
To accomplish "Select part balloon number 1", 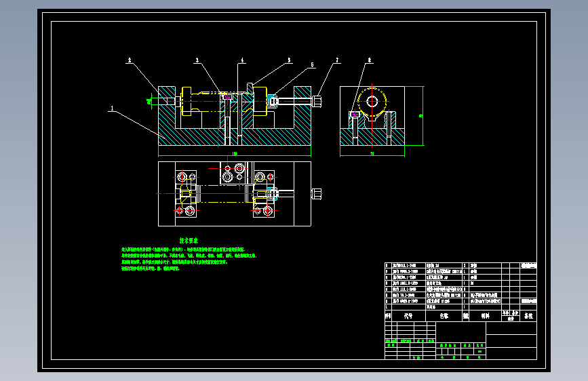I will click(x=112, y=108).
